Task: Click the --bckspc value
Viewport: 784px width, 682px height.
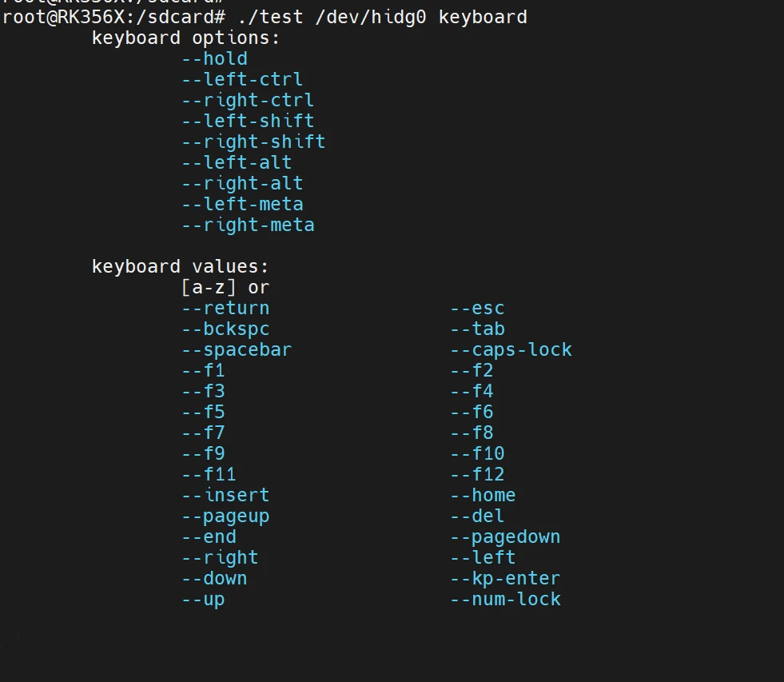Action: [x=225, y=329]
